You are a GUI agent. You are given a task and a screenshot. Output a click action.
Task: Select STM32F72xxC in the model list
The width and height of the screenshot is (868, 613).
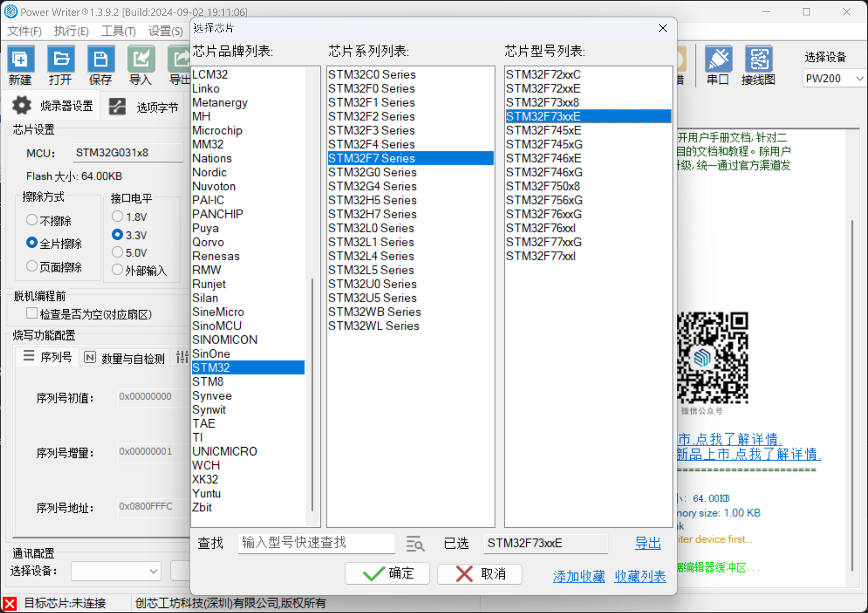click(588, 75)
